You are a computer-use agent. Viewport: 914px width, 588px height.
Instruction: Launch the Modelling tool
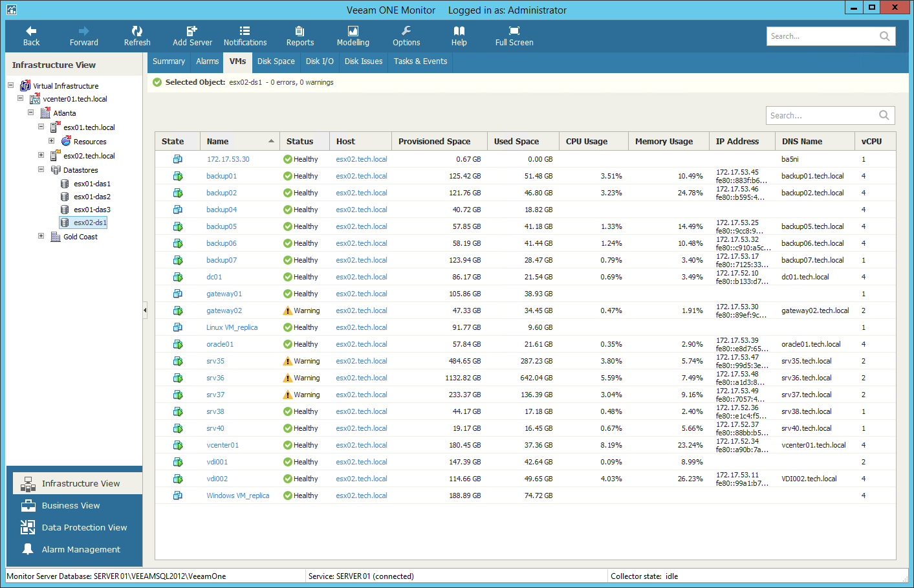(353, 31)
